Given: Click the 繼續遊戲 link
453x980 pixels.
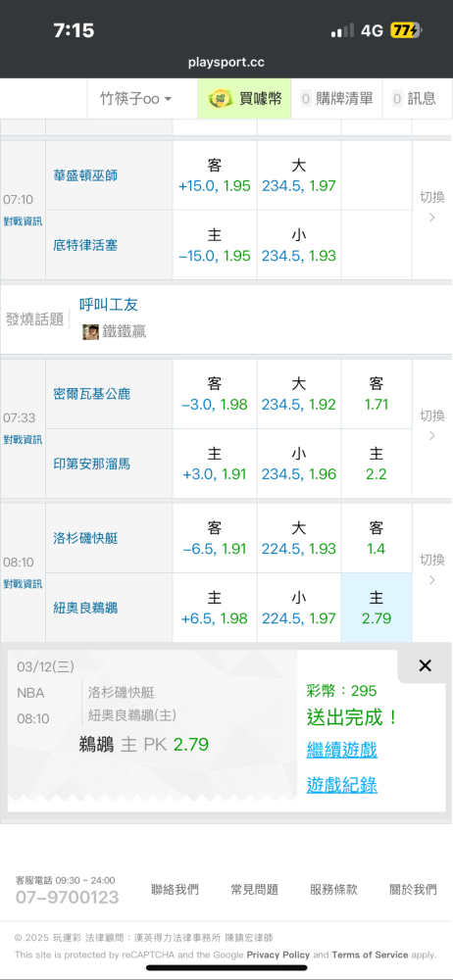Looking at the screenshot, I should (x=341, y=750).
